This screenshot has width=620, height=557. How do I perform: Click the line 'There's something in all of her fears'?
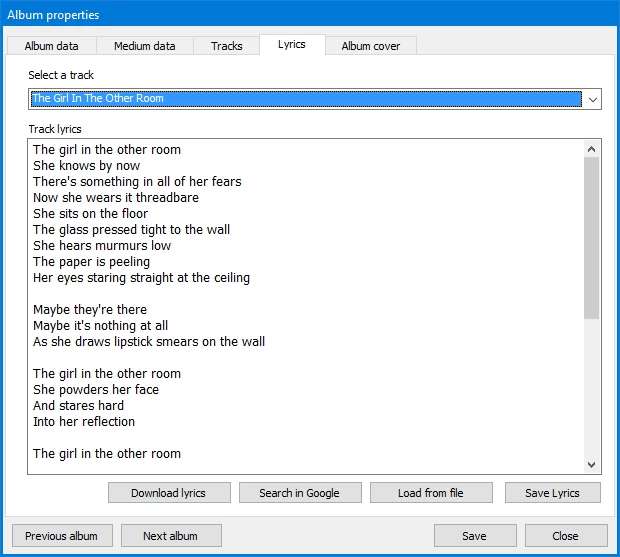coord(137,181)
